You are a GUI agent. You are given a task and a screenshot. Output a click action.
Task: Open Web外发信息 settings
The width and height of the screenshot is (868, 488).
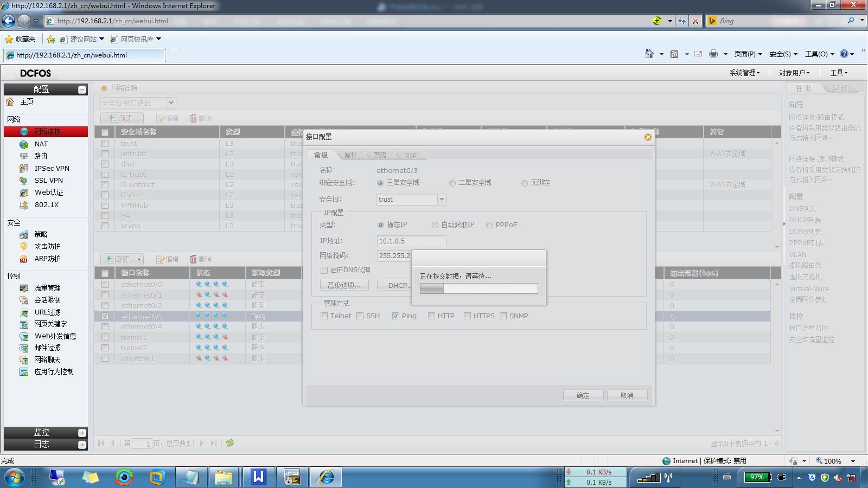click(x=55, y=337)
